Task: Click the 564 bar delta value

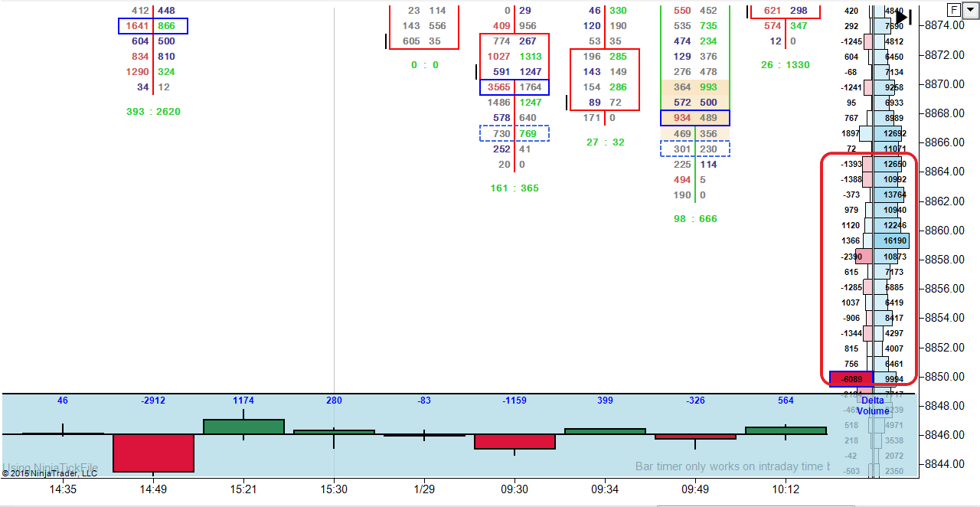Action: coord(786,401)
